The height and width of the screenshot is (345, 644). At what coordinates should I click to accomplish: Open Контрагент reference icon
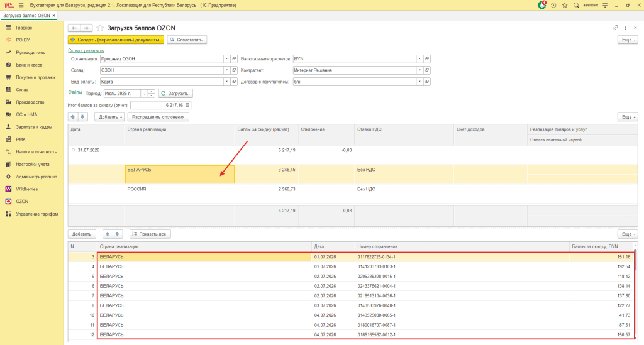[x=427, y=70]
